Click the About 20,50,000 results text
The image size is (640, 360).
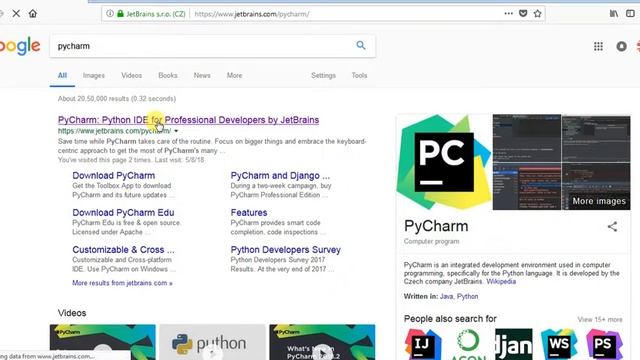point(117,99)
